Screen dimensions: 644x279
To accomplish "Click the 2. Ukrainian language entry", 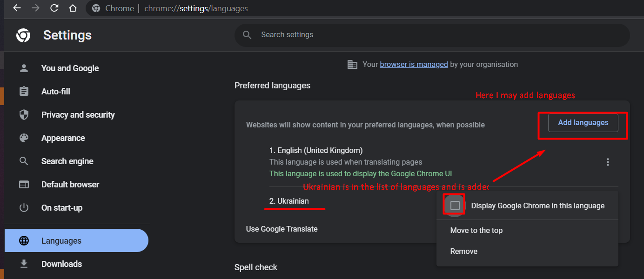I will coord(289,201).
